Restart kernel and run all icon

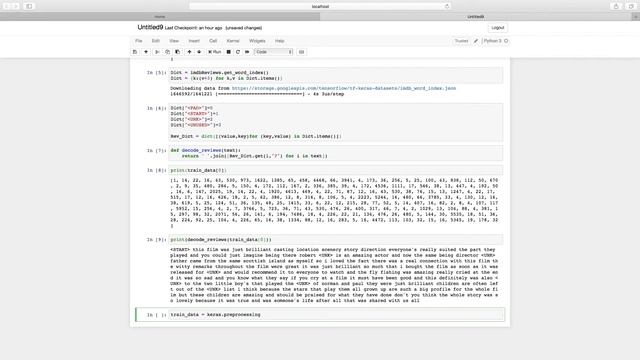point(247,52)
